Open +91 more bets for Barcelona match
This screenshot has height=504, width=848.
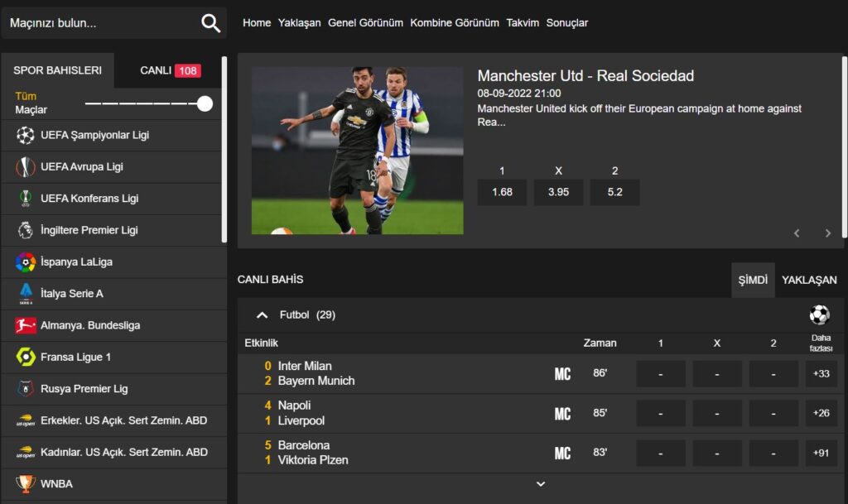coord(821,453)
